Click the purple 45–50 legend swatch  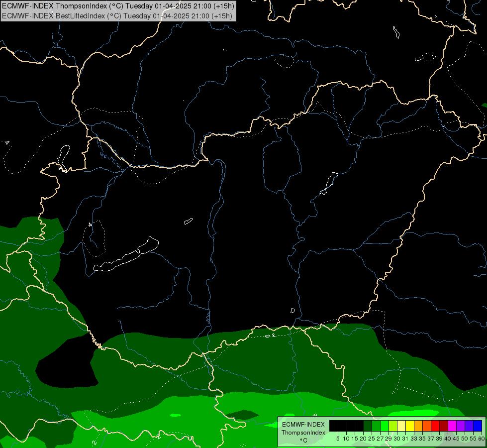coord(461,426)
